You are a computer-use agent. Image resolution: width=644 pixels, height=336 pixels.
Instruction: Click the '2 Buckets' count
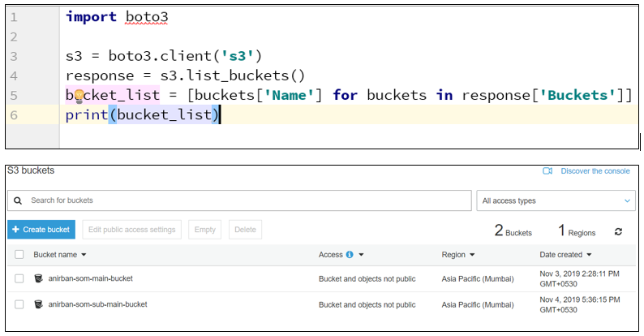513,230
